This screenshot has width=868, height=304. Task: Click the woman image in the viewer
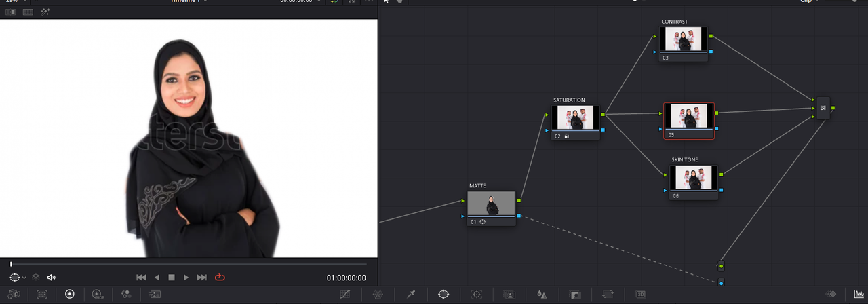click(204, 149)
